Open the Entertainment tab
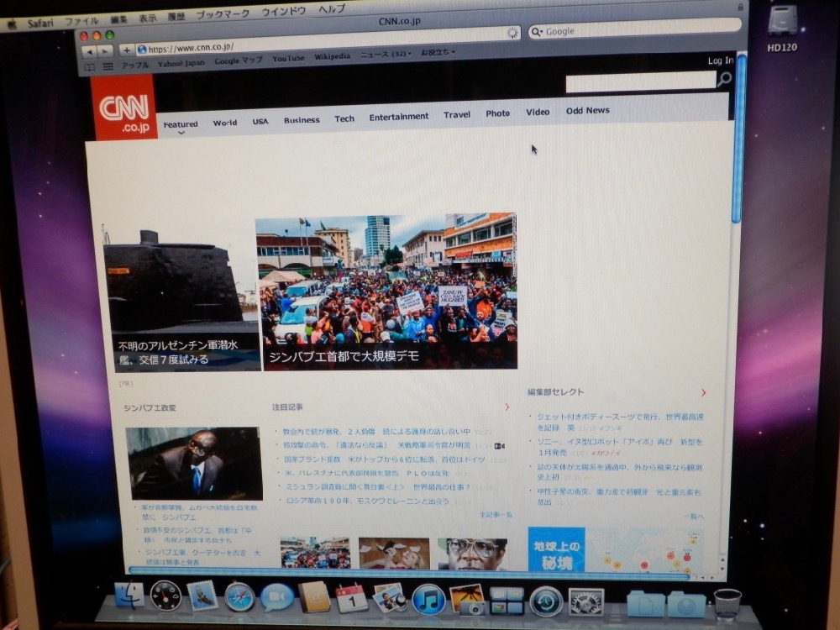The height and width of the screenshot is (630, 840). pyautogui.click(x=398, y=117)
